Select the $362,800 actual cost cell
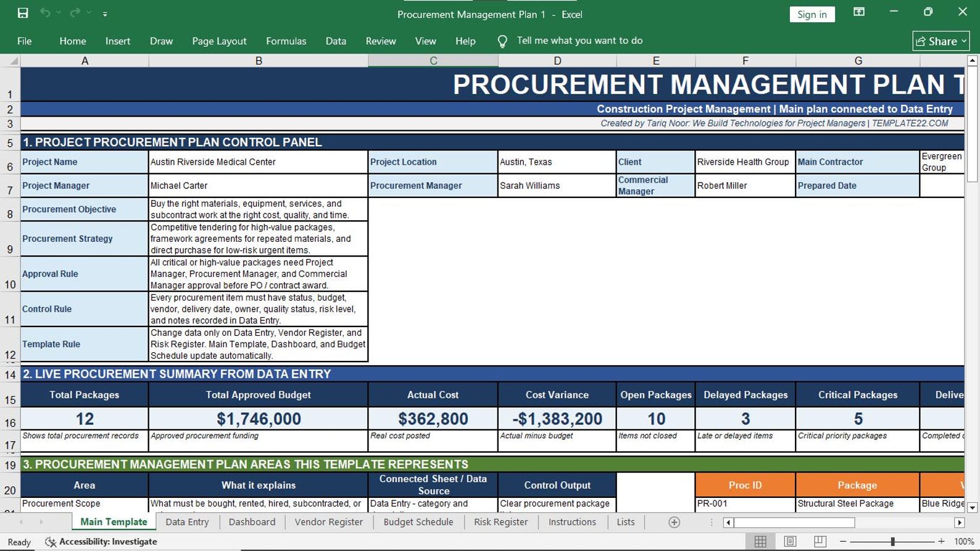Image resolution: width=980 pixels, height=551 pixels. tap(433, 419)
